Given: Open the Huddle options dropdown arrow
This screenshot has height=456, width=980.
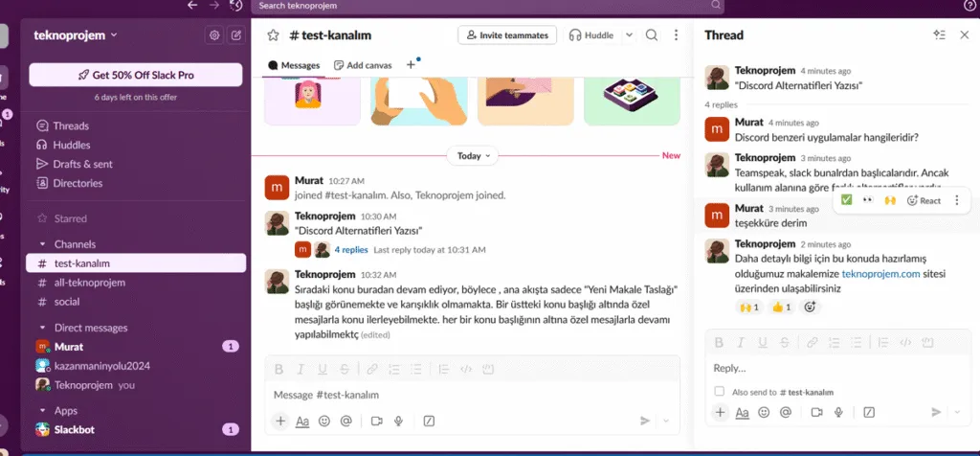Looking at the screenshot, I should pyautogui.click(x=629, y=35).
